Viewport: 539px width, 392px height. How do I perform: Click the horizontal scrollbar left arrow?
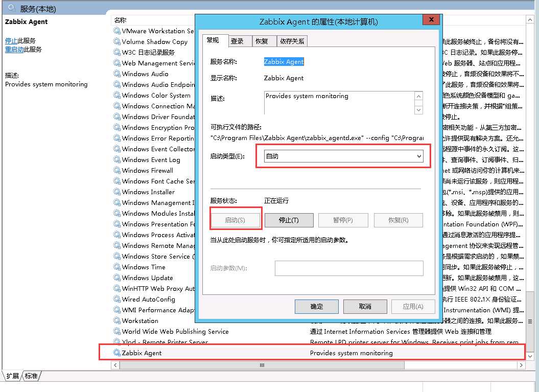(115, 365)
